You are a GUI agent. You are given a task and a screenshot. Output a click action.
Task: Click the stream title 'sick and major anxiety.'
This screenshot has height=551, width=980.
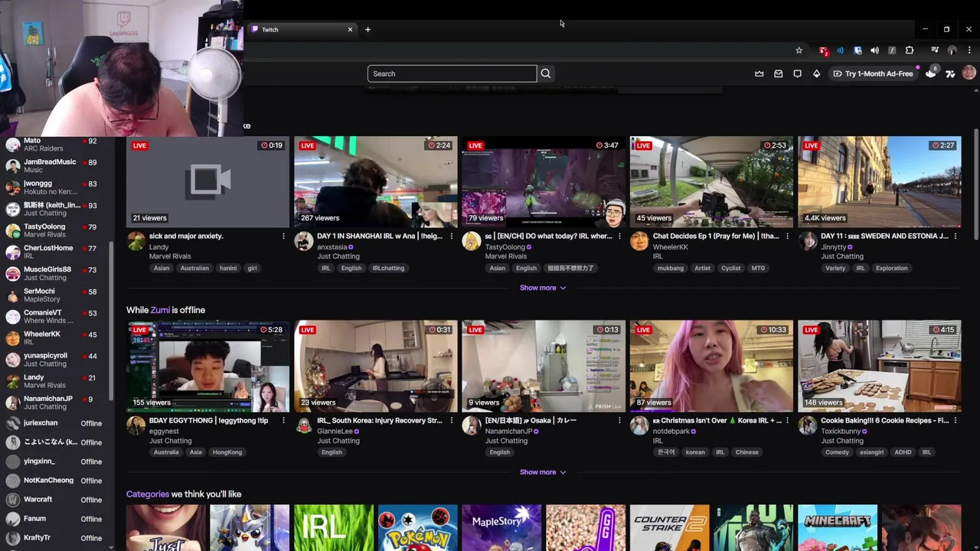click(186, 236)
